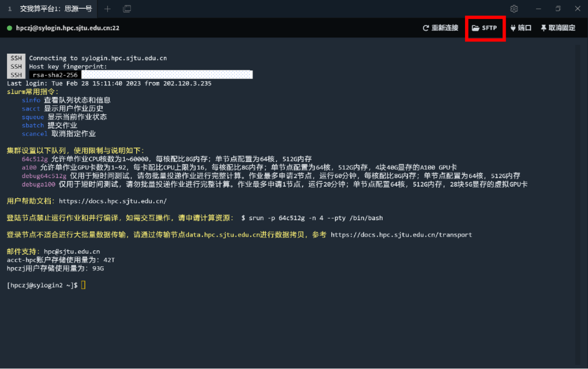Open the 端口 port forwarding option
This screenshot has height=369, width=588.
tap(521, 28)
